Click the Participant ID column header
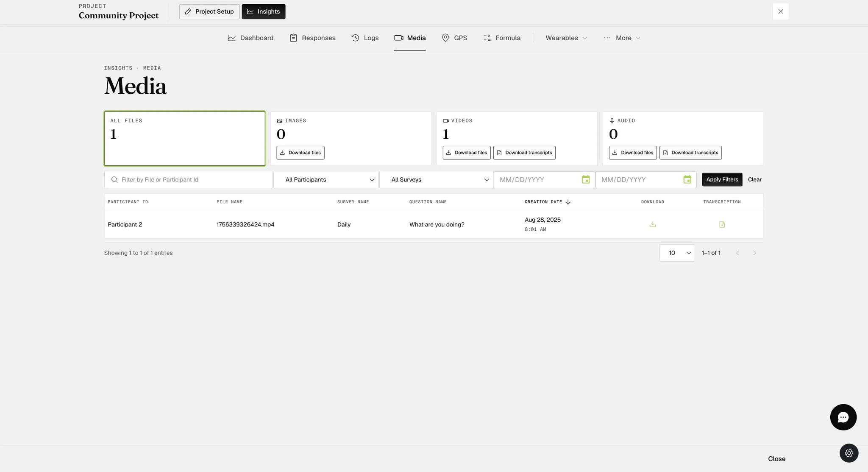The image size is (868, 472). [x=128, y=202]
